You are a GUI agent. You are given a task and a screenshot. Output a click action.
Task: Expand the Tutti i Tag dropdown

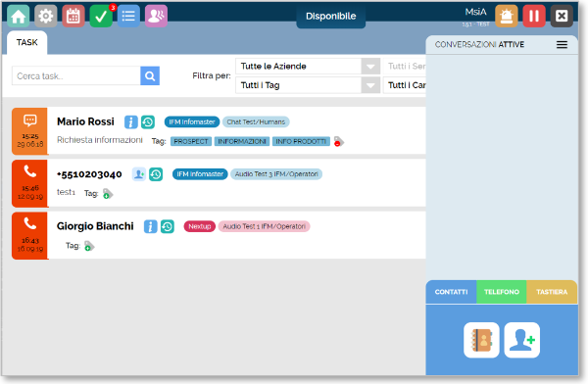click(370, 85)
